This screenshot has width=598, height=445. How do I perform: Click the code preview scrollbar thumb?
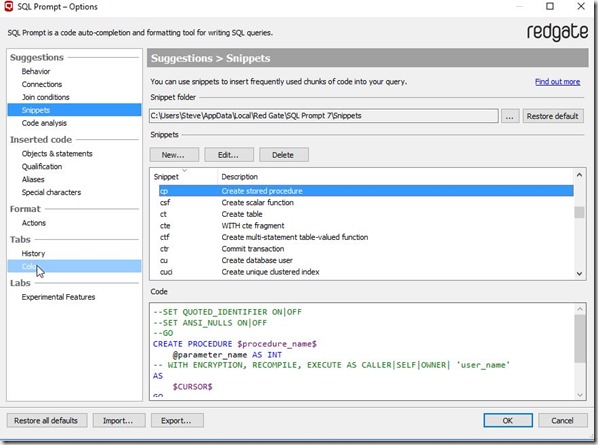[580, 339]
